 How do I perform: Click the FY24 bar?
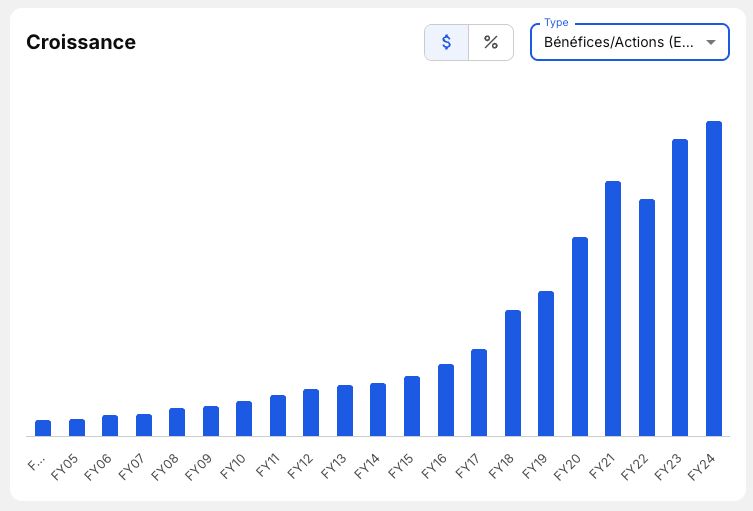click(714, 279)
